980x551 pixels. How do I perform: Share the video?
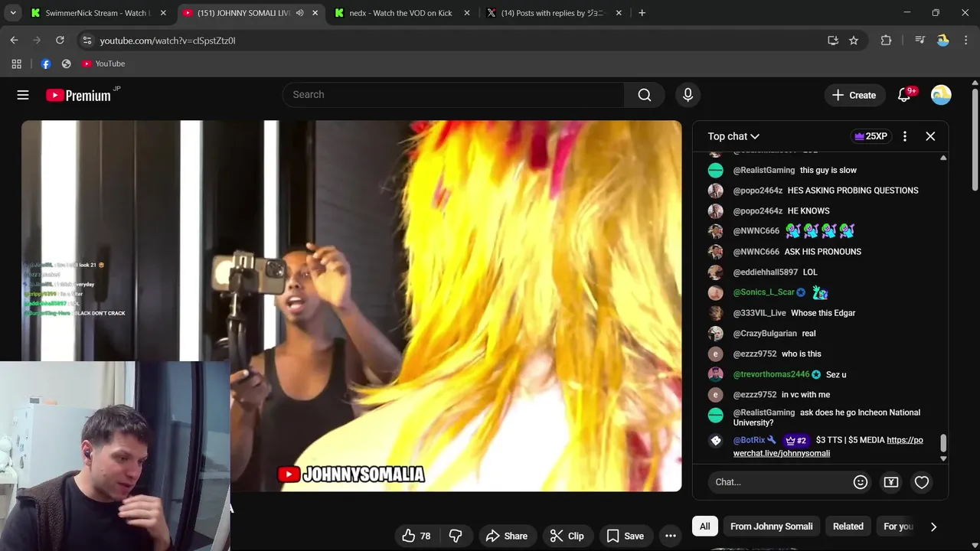pyautogui.click(x=507, y=536)
